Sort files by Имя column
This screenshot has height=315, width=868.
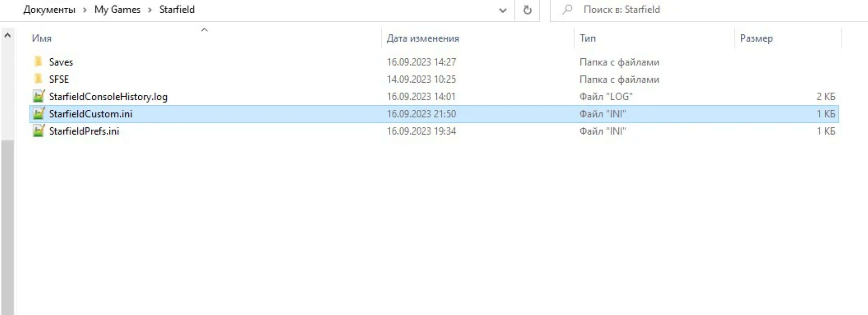pos(42,38)
